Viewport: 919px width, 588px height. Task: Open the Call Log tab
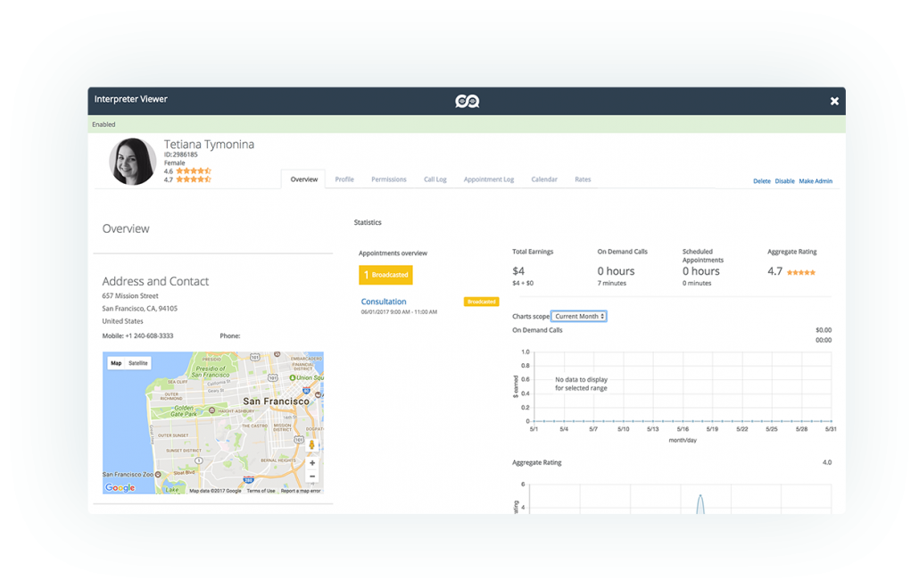(x=435, y=179)
